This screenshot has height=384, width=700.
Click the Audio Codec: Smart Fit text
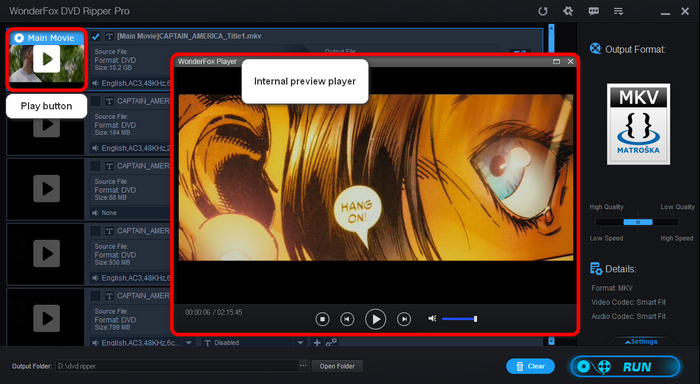click(629, 317)
